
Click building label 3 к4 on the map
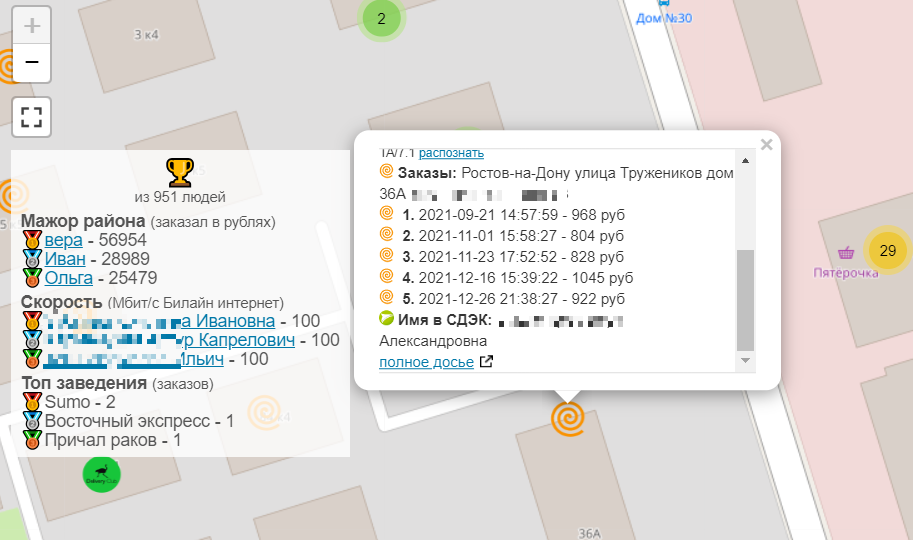click(x=146, y=34)
